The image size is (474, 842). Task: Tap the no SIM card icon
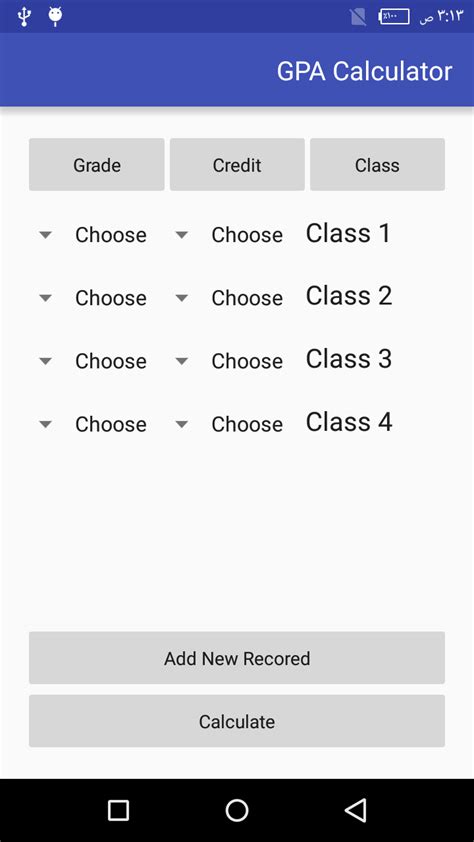pos(358,17)
